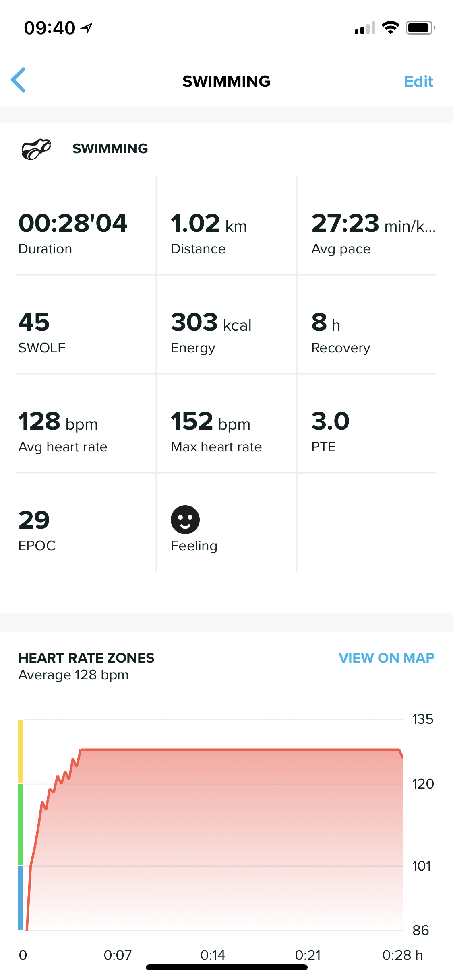Open Edit for this swim
This screenshot has height=980, width=453.
pyautogui.click(x=418, y=81)
